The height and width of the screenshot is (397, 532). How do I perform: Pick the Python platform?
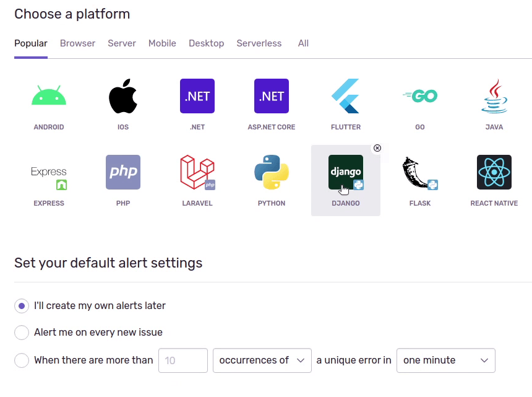click(x=272, y=172)
